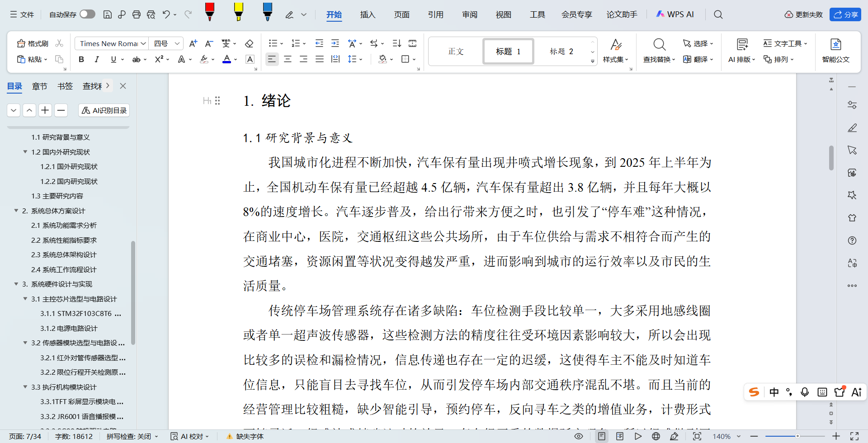
Task: Click the 智能公文 icon
Action: 835,44
